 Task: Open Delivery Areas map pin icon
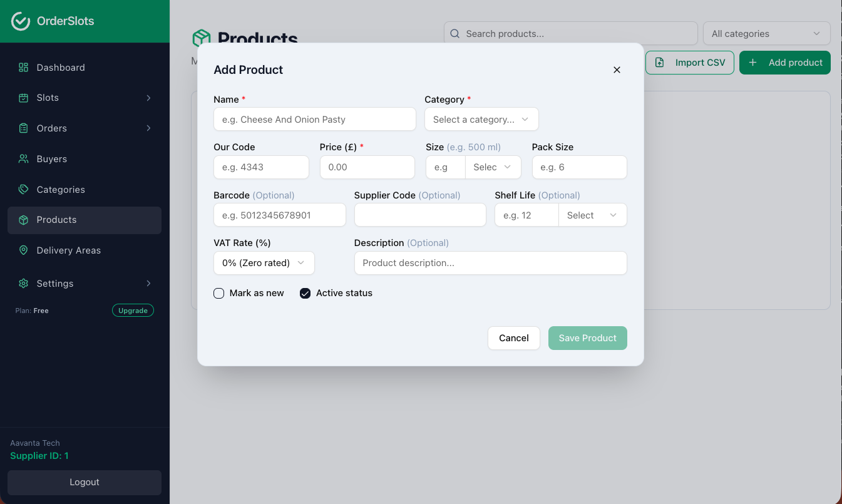[23, 250]
